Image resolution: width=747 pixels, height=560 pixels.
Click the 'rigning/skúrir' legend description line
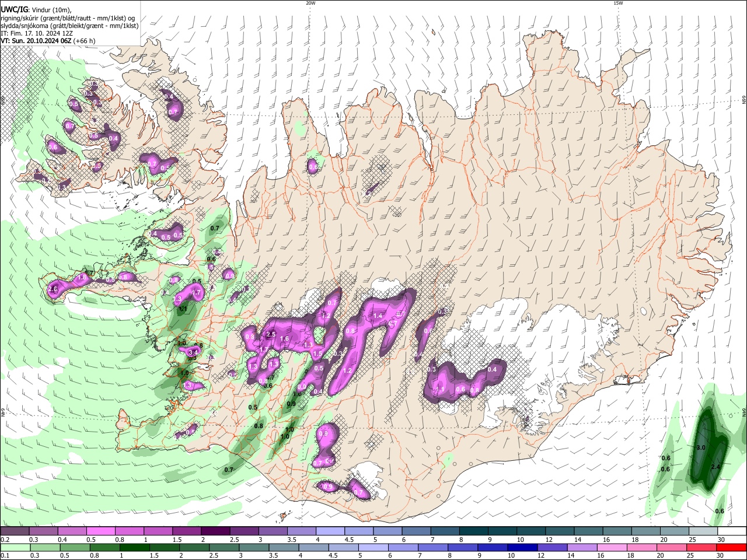68,18
